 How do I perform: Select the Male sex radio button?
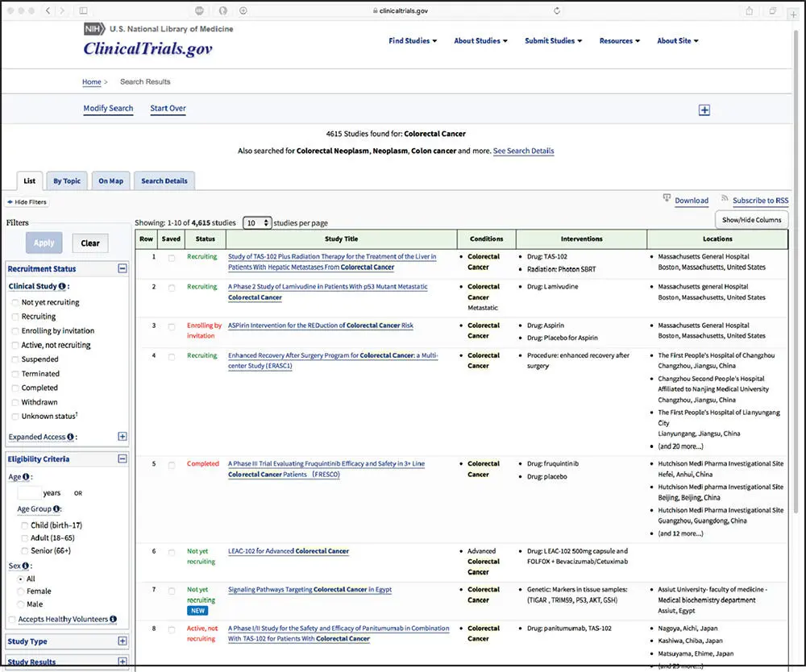coord(21,604)
